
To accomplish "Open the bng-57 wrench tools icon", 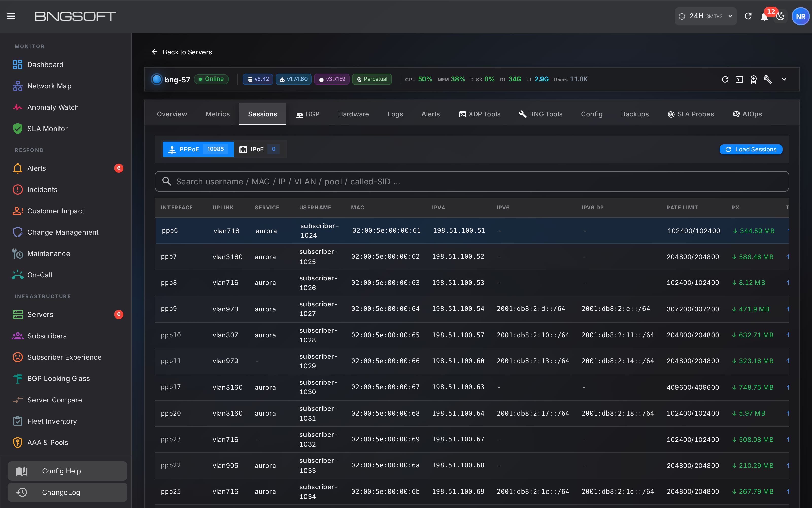I will (x=768, y=79).
